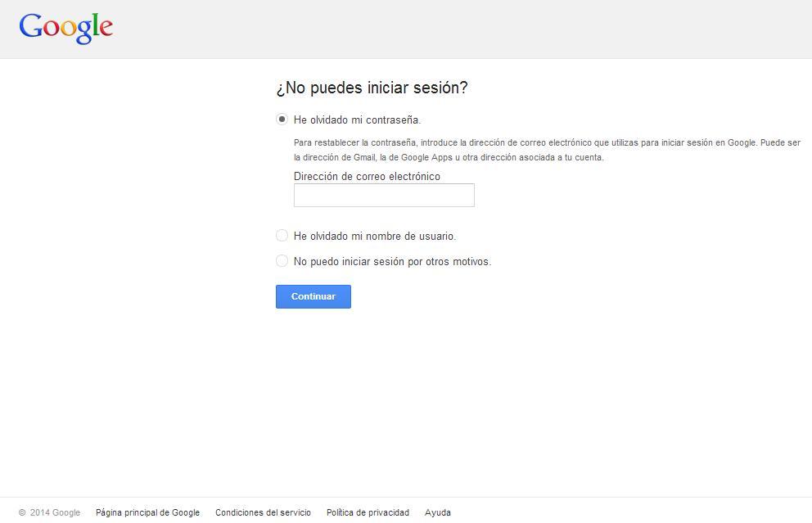Select the 'He olvidado mi contraseña' radio button
812x523 pixels.
click(282, 119)
